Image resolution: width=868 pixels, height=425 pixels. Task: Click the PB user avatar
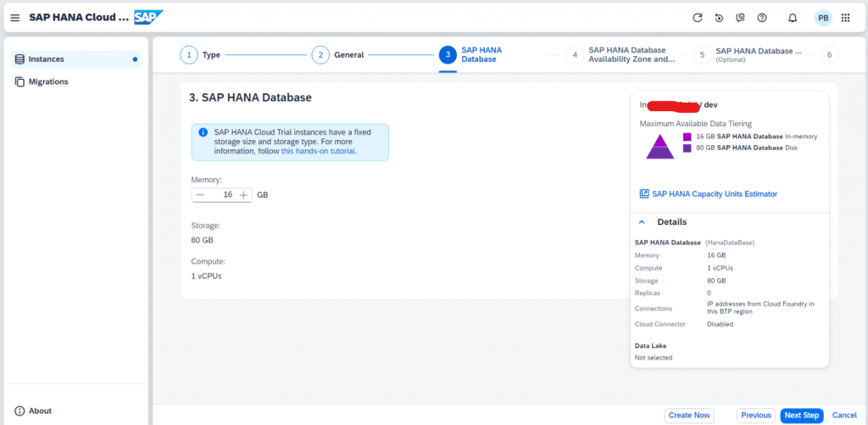823,18
